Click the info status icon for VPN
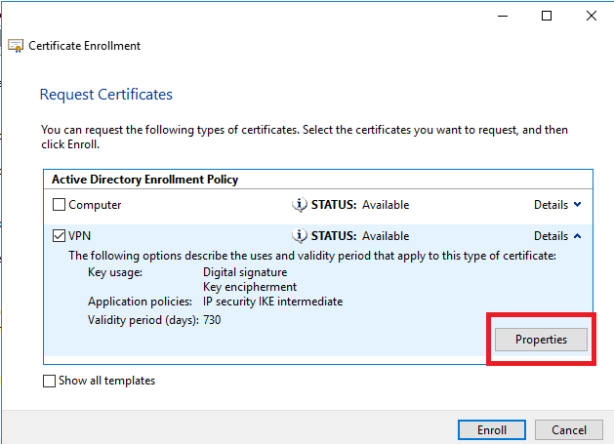This screenshot has width=614, height=444. pos(299,236)
